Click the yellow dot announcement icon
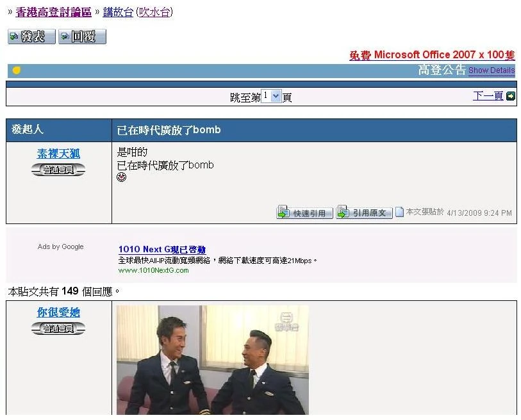The height and width of the screenshot is (420, 521). (x=17, y=70)
